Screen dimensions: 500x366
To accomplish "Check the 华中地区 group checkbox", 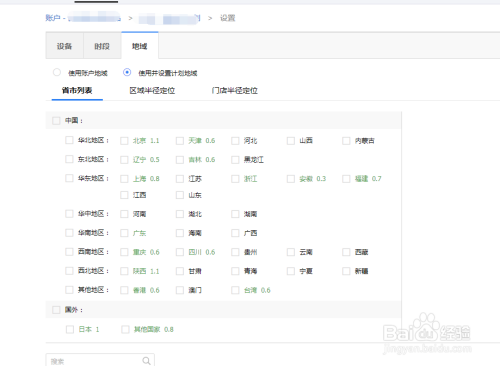I will (x=69, y=213).
